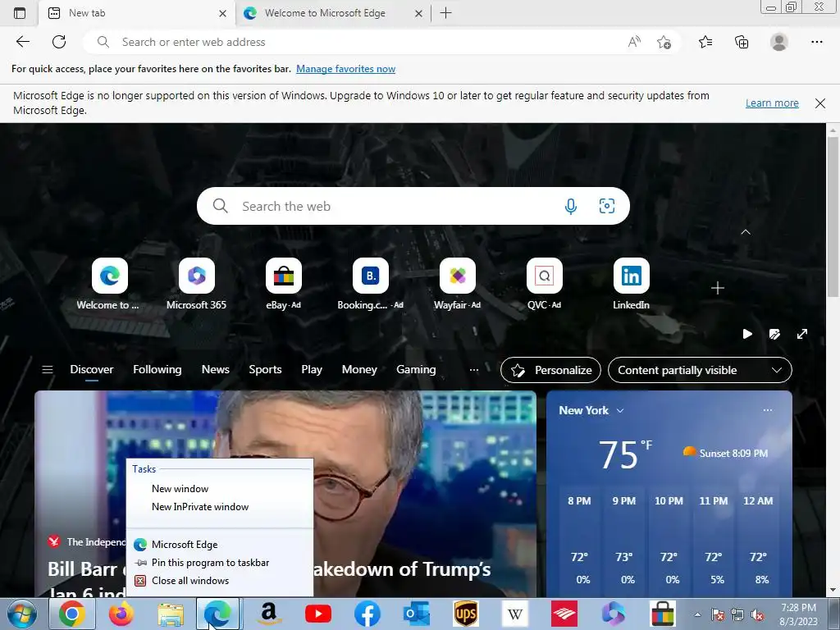This screenshot has width=840, height=630.
Task: Expand New York location dropdown
Action: (x=620, y=410)
